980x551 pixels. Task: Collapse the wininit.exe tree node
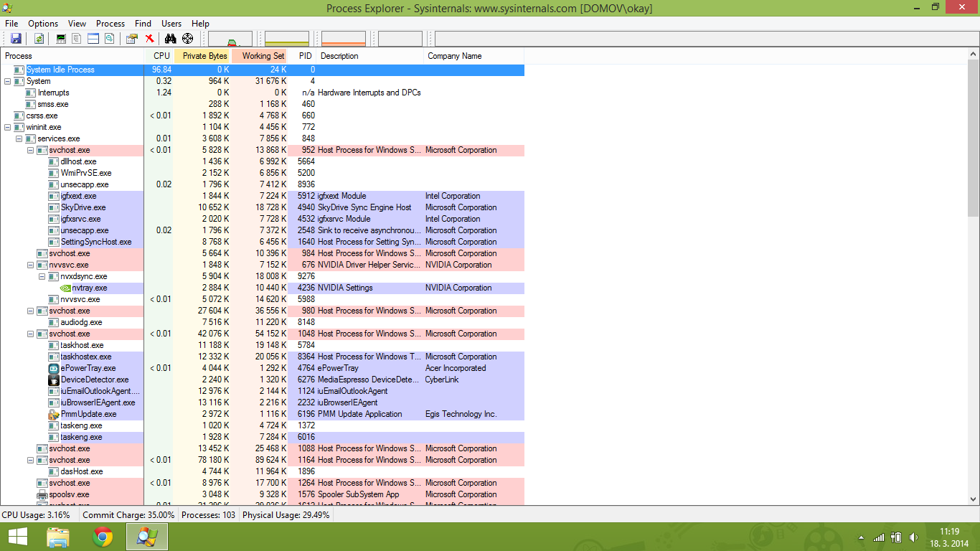[8, 127]
